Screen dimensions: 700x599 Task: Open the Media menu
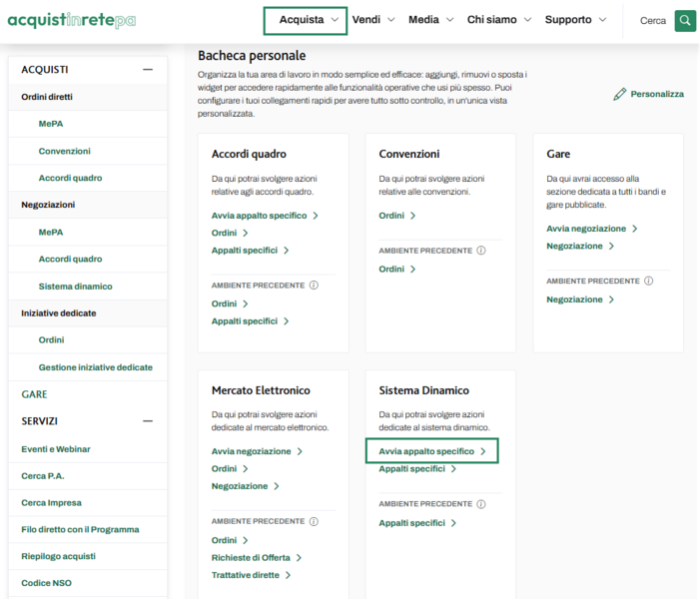(x=430, y=20)
